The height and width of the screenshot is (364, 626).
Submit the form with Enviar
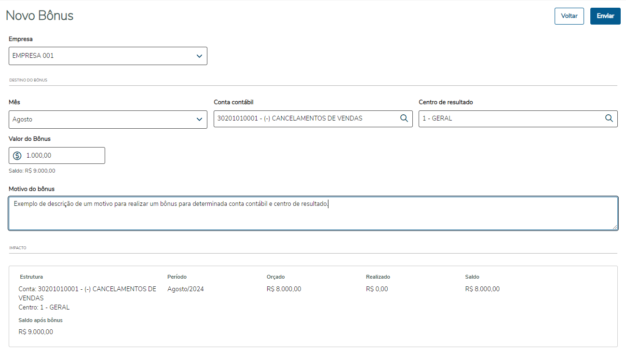click(x=605, y=16)
